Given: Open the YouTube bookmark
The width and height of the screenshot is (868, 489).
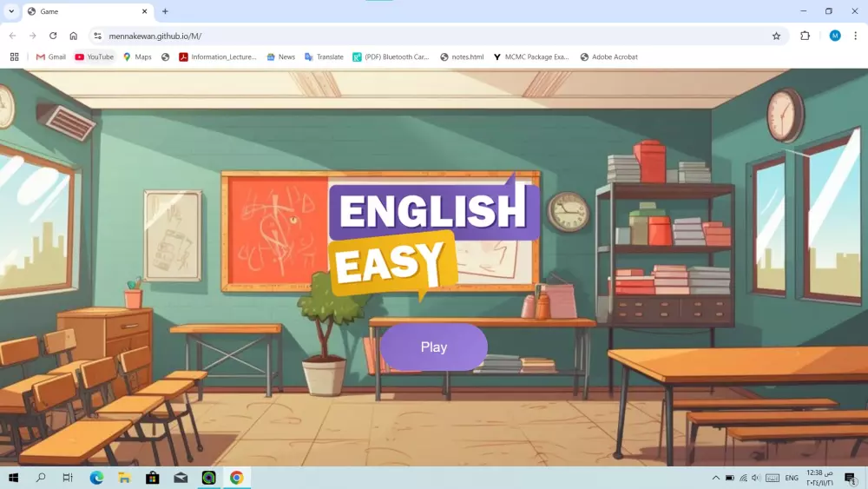Looking at the screenshot, I should pos(94,57).
